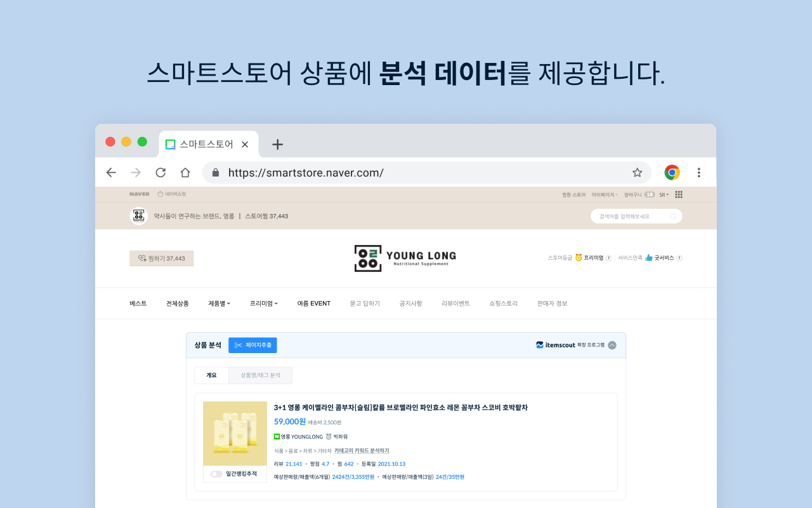Open the SR language dropdown
This screenshot has width=812, height=508.
coord(664,194)
